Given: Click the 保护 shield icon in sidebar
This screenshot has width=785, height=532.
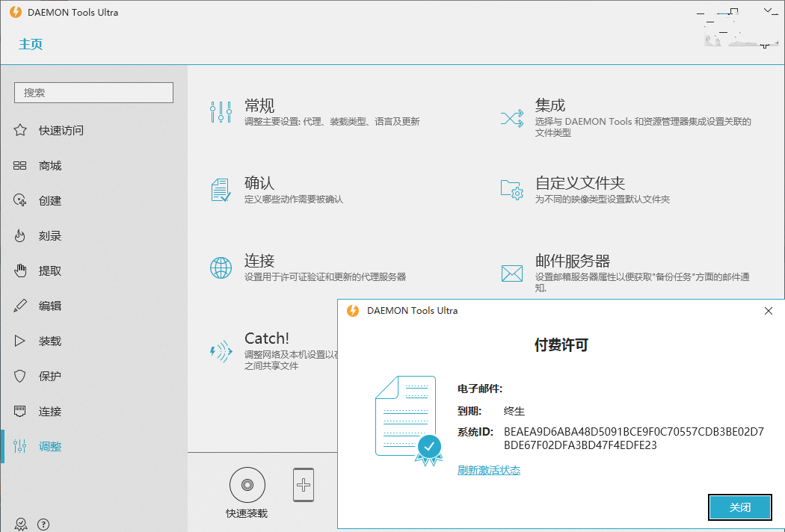Looking at the screenshot, I should pyautogui.click(x=20, y=377).
